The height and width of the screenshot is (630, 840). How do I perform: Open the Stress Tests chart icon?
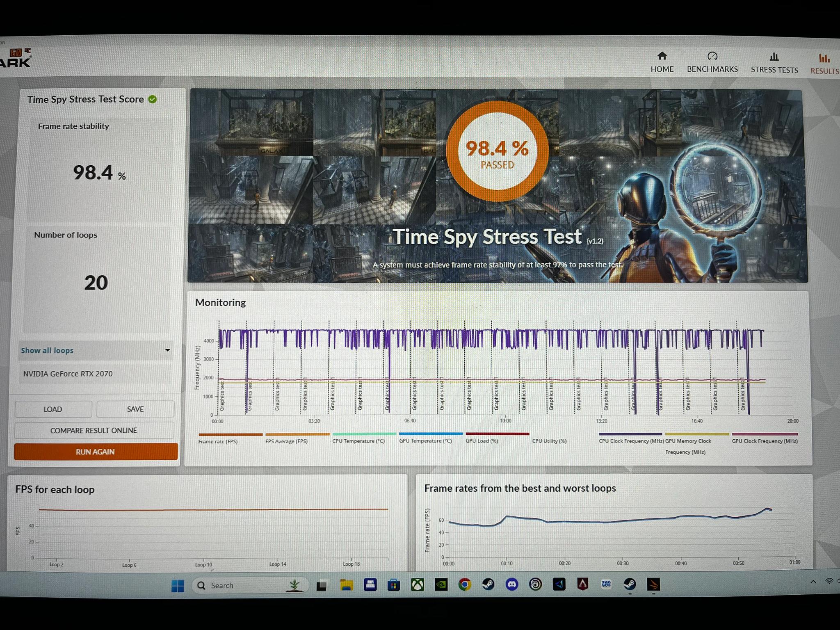coord(774,57)
